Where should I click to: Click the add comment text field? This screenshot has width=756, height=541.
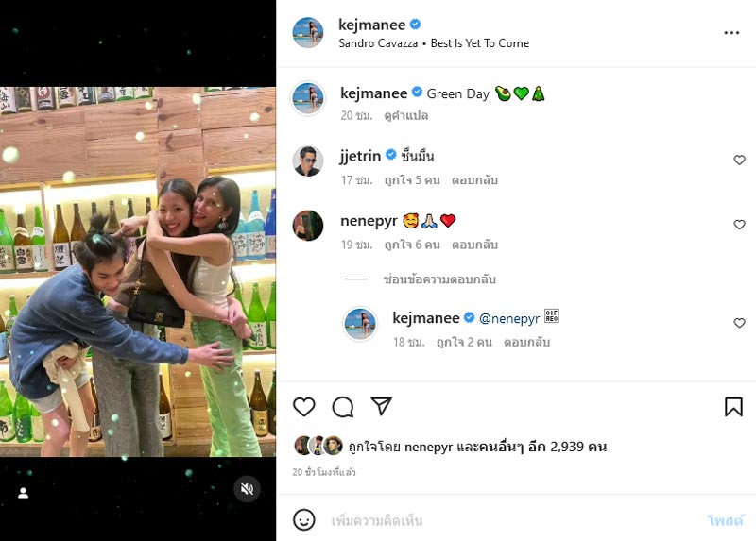[510, 520]
